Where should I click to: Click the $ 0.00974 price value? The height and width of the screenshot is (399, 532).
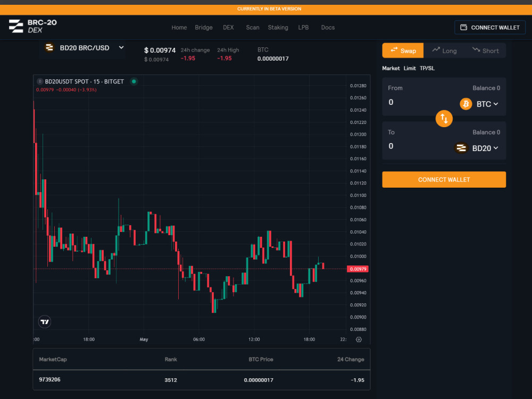point(160,50)
